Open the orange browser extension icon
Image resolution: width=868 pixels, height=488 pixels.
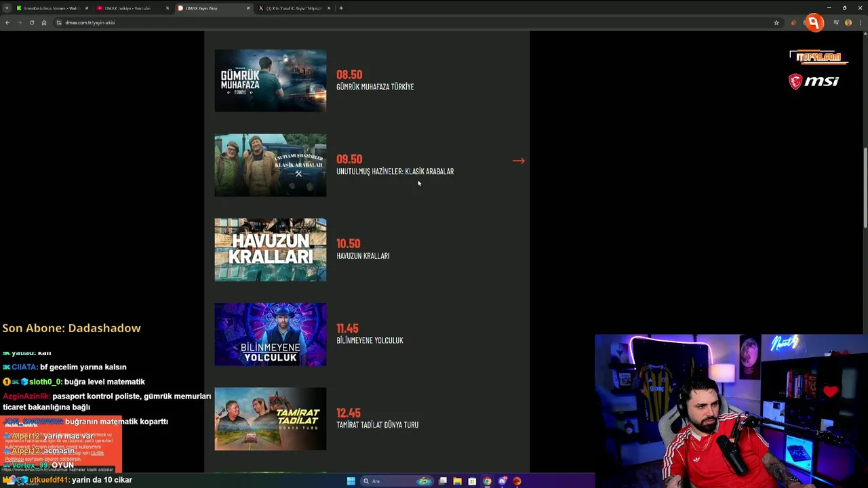[x=793, y=22]
